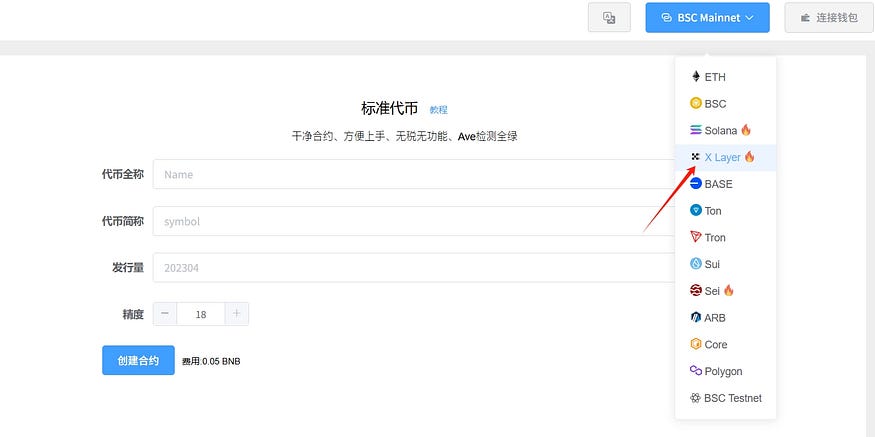875x437 pixels.
Task: Click the fire icon next to Solana
Action: point(746,130)
